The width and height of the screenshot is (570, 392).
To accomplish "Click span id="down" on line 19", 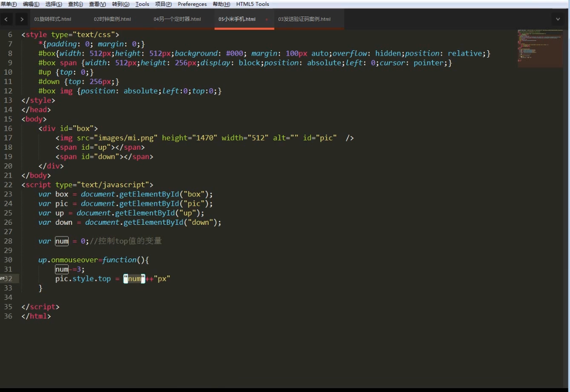I will click(x=104, y=157).
